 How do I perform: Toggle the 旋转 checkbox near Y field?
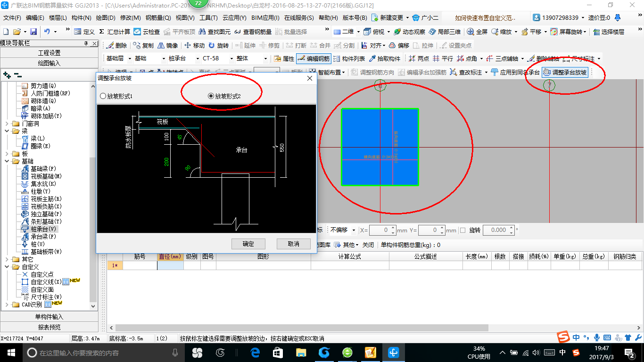click(x=462, y=230)
